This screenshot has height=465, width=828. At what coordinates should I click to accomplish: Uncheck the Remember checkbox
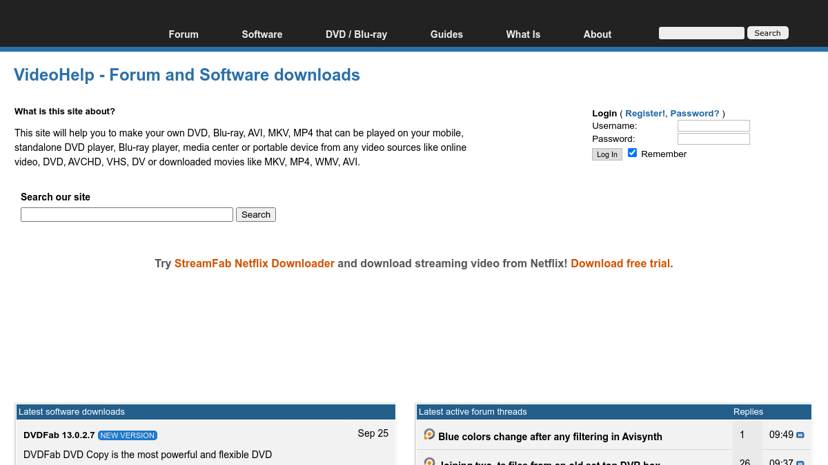click(x=632, y=153)
